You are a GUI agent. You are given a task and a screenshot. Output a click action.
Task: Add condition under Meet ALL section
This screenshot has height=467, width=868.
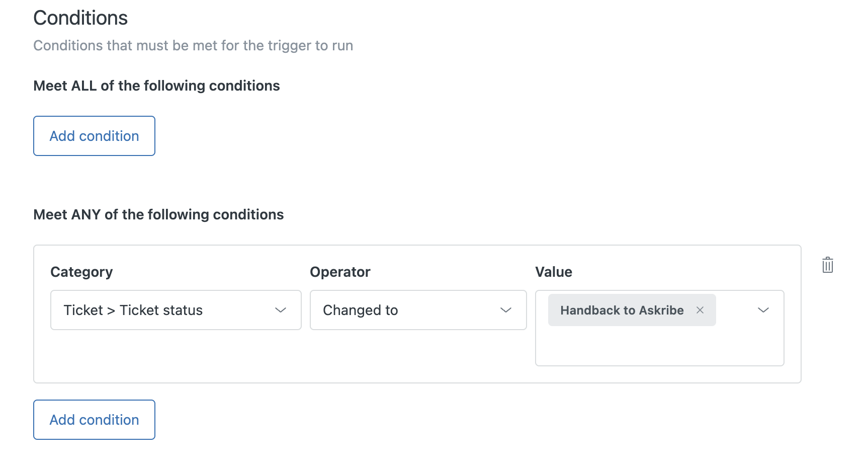94,136
